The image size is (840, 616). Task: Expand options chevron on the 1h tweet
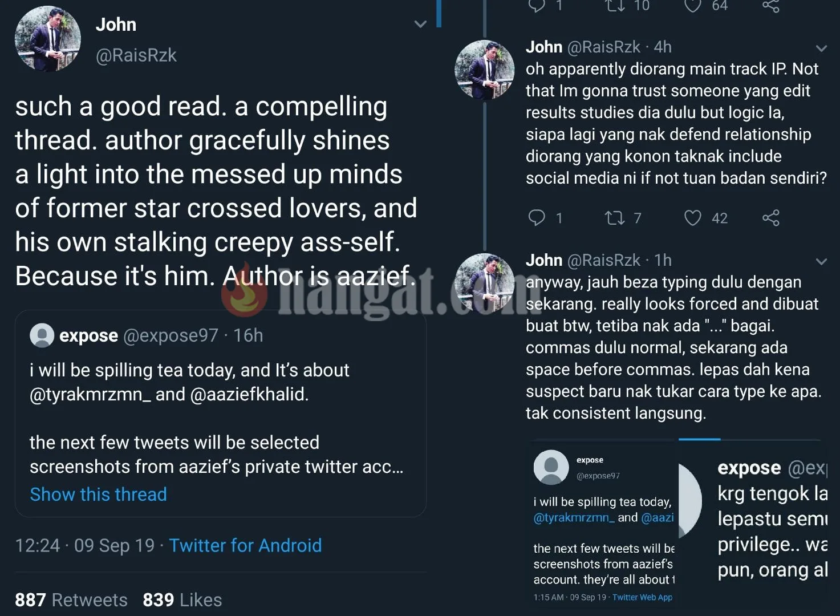point(821,262)
